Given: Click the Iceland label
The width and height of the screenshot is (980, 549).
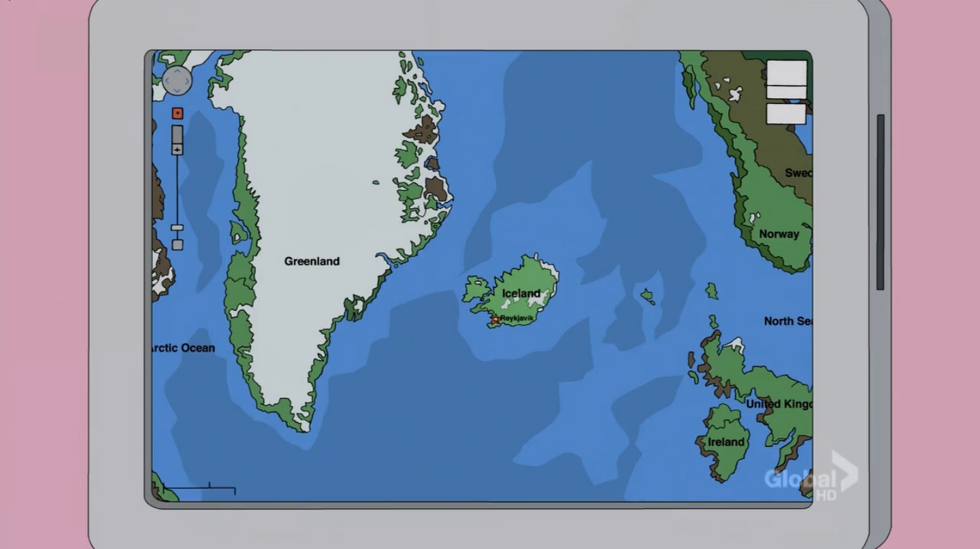Looking at the screenshot, I should point(521,293).
